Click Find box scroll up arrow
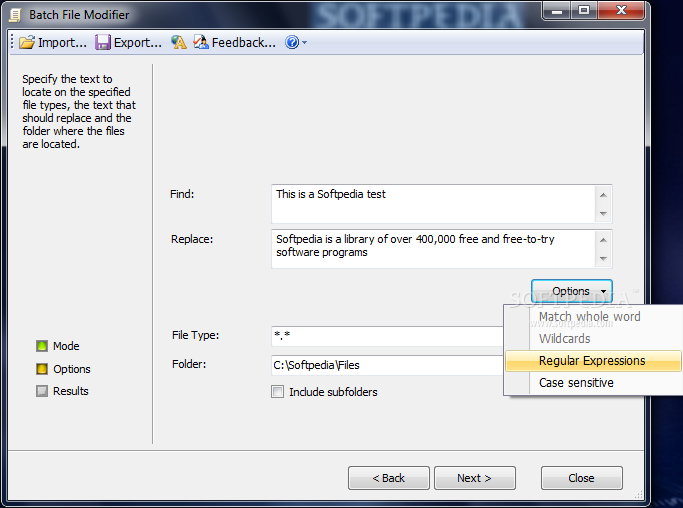The height and width of the screenshot is (508, 683). tap(603, 195)
